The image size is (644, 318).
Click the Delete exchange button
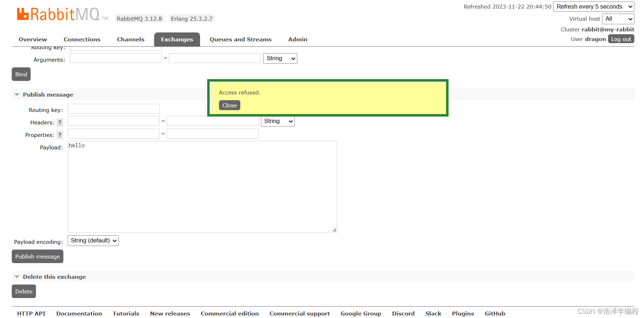pos(24,291)
